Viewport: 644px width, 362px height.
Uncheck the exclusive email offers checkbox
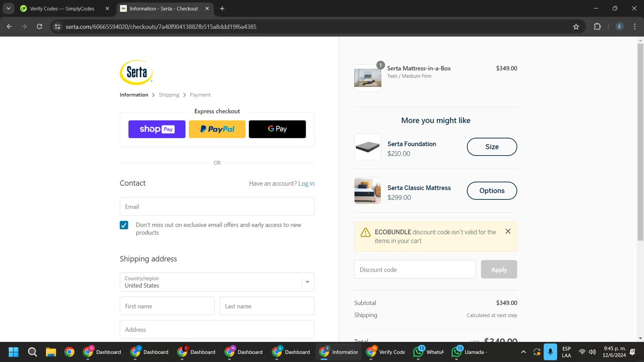point(124,225)
